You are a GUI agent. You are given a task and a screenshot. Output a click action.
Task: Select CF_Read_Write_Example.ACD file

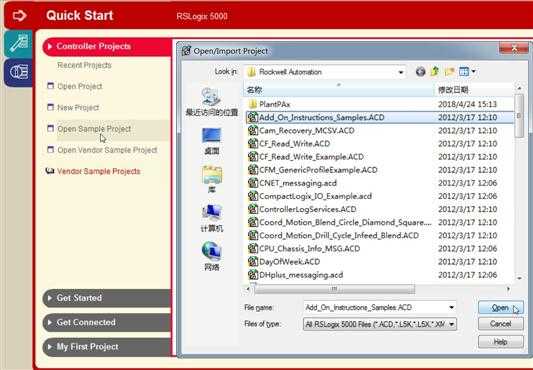(x=311, y=157)
